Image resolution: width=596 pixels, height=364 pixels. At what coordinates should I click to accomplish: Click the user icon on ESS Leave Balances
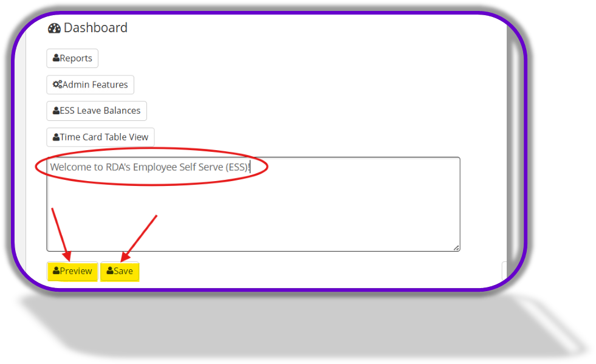pos(57,111)
